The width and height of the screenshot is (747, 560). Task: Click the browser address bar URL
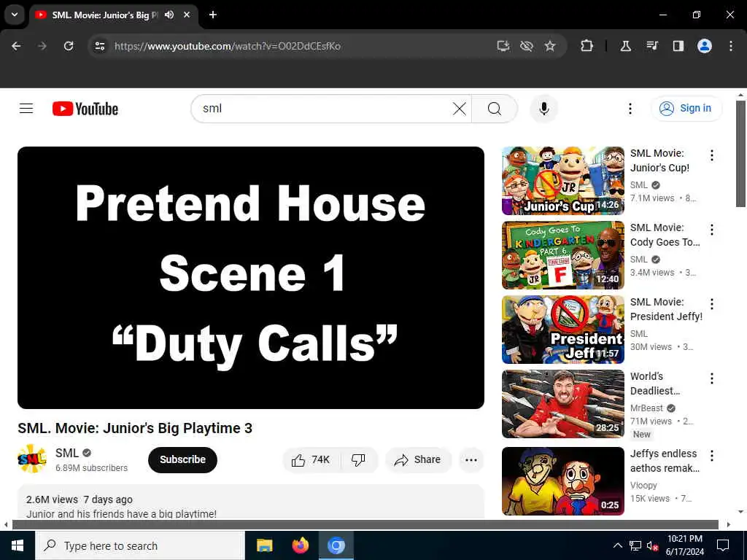click(x=228, y=46)
